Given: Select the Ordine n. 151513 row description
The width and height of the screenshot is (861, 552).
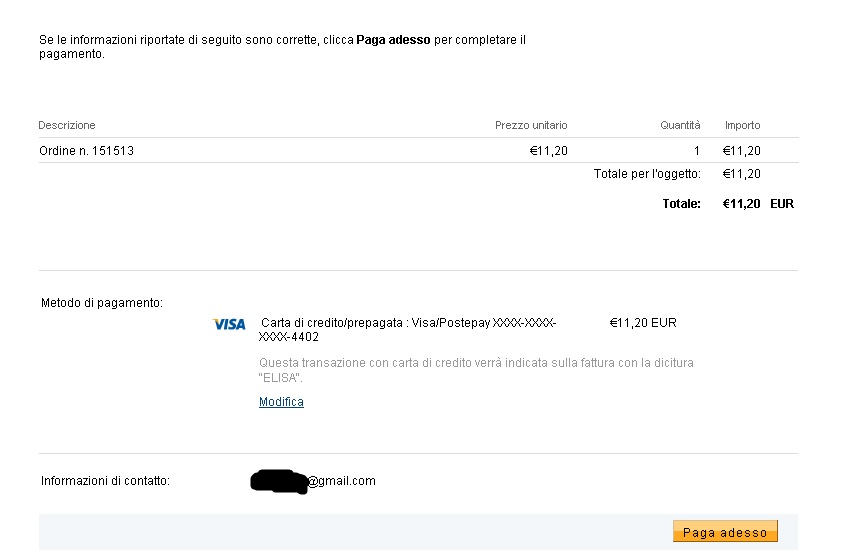Looking at the screenshot, I should click(x=86, y=151).
